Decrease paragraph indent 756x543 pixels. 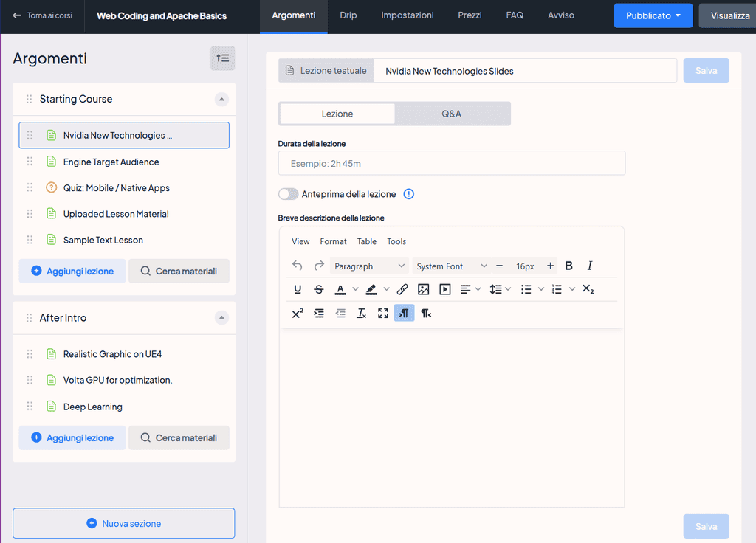pos(340,313)
